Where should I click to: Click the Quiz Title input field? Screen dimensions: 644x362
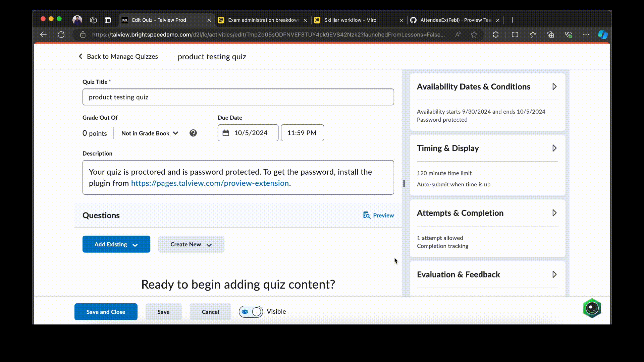pyautogui.click(x=238, y=97)
